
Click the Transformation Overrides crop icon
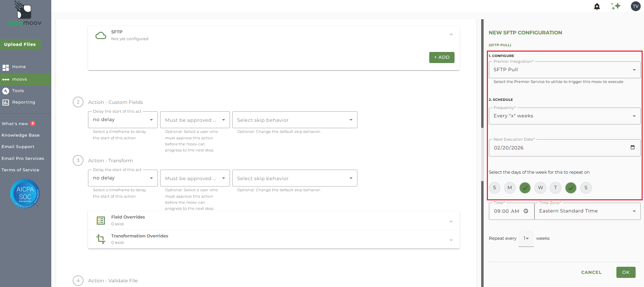click(101, 239)
